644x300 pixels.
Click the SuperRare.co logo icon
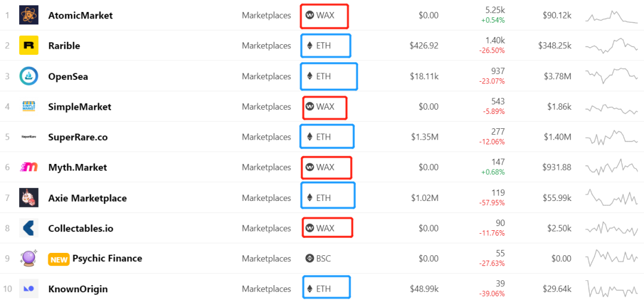tap(29, 137)
